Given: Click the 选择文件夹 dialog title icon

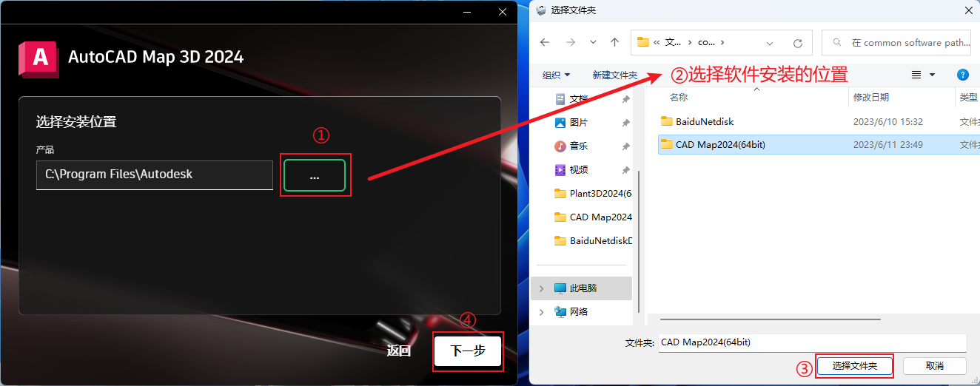Looking at the screenshot, I should point(541,10).
